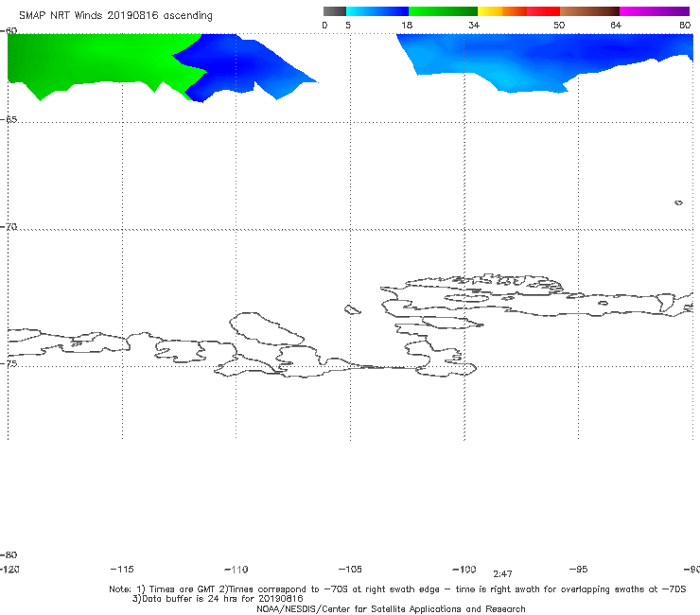The height and width of the screenshot is (615, 700).
Task: Click the longitude label '-110'
Action: tap(236, 570)
